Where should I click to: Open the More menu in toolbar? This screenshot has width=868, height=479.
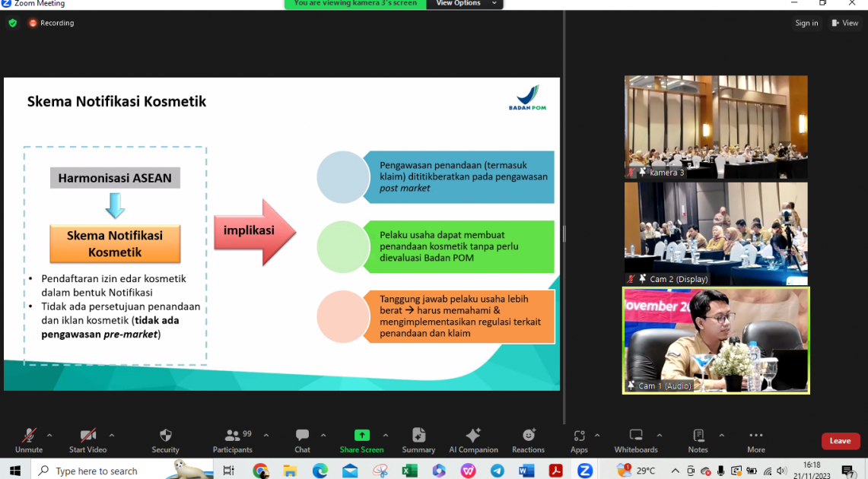755,439
